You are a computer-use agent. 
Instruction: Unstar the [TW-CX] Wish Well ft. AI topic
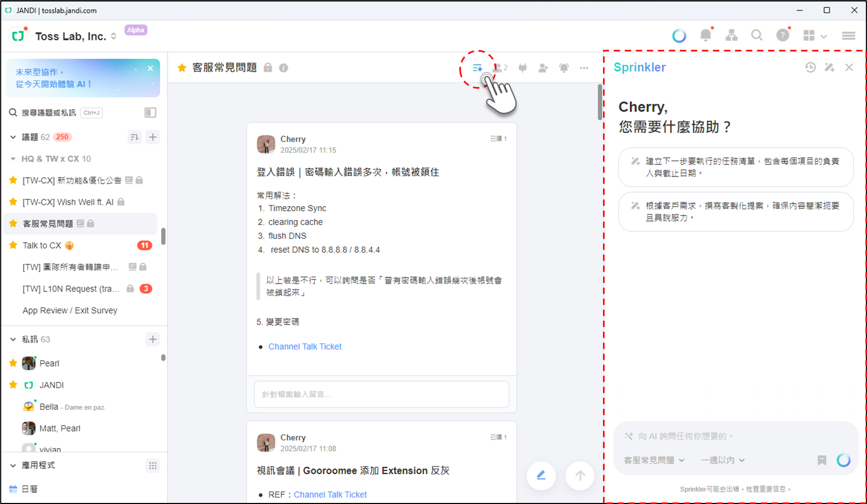click(x=14, y=202)
